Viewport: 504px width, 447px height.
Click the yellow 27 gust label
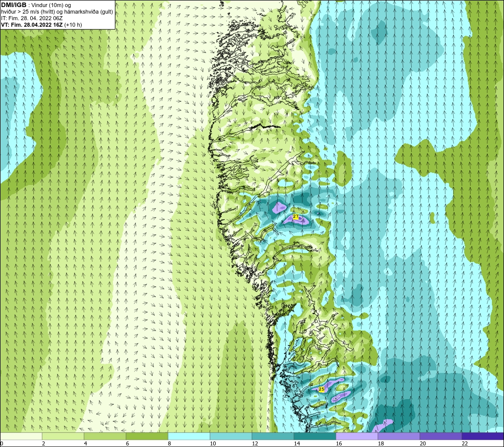click(x=296, y=217)
